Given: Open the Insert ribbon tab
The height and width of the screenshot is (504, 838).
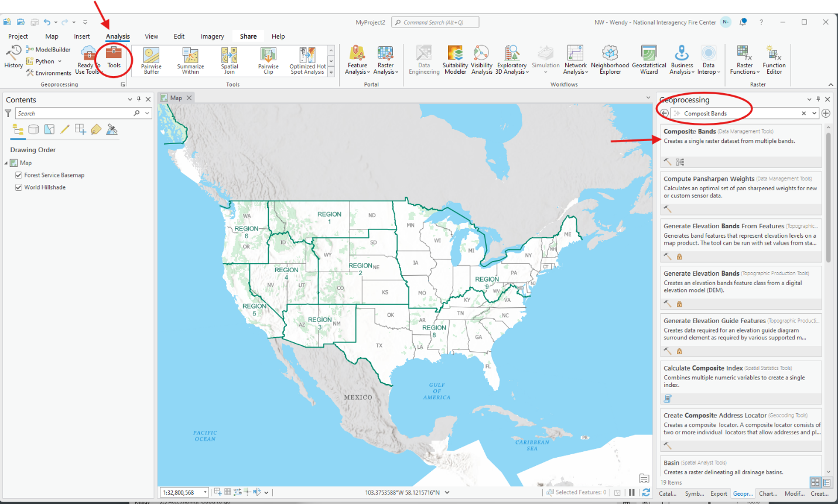Looking at the screenshot, I should point(82,36).
